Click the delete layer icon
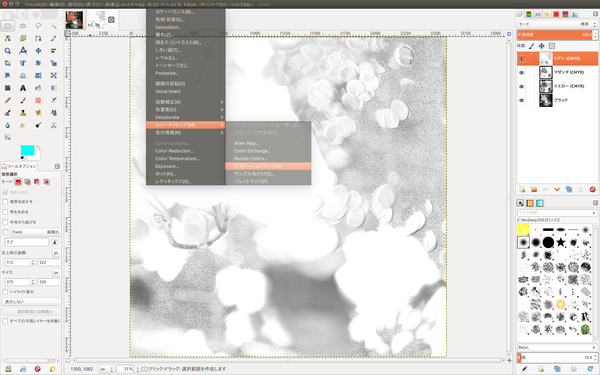 [x=593, y=189]
